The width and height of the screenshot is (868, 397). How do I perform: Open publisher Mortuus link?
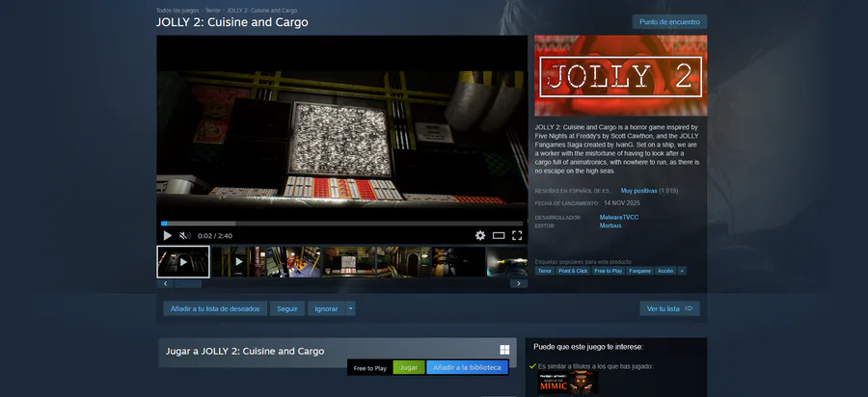pos(610,225)
